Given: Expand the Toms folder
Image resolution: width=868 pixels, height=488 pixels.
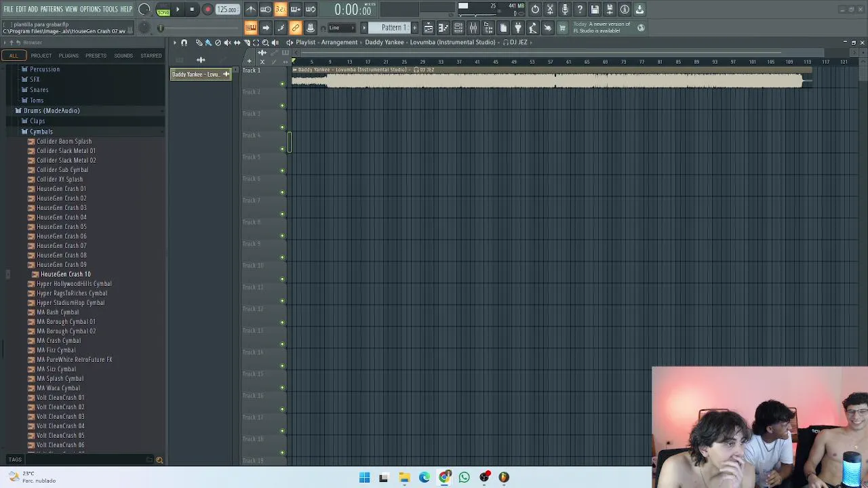Looking at the screenshot, I should (x=37, y=100).
